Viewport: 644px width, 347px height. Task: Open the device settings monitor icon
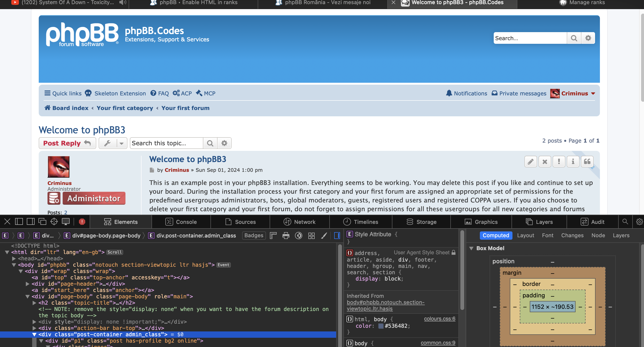click(x=66, y=222)
